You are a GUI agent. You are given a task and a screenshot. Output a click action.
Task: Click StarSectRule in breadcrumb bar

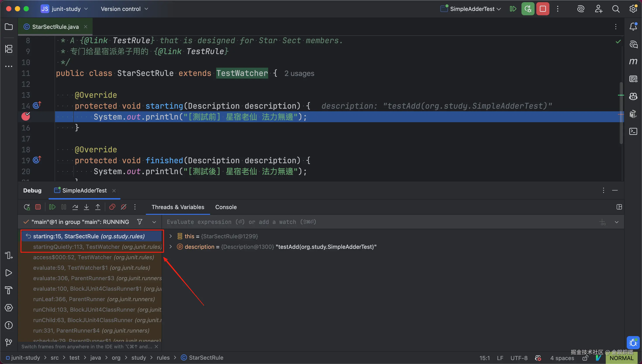[x=206, y=357]
